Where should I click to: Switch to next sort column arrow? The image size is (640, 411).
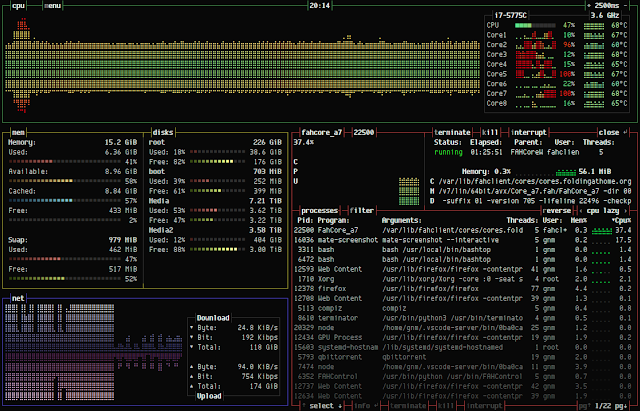(625, 211)
